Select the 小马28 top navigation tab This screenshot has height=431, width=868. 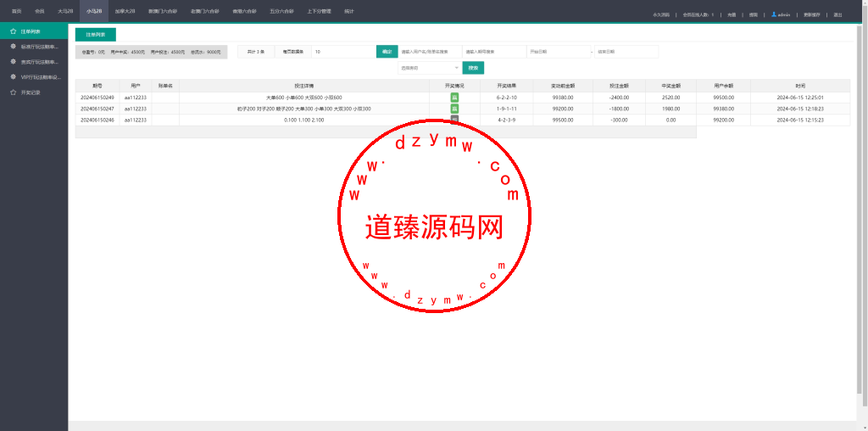pyautogui.click(x=93, y=11)
